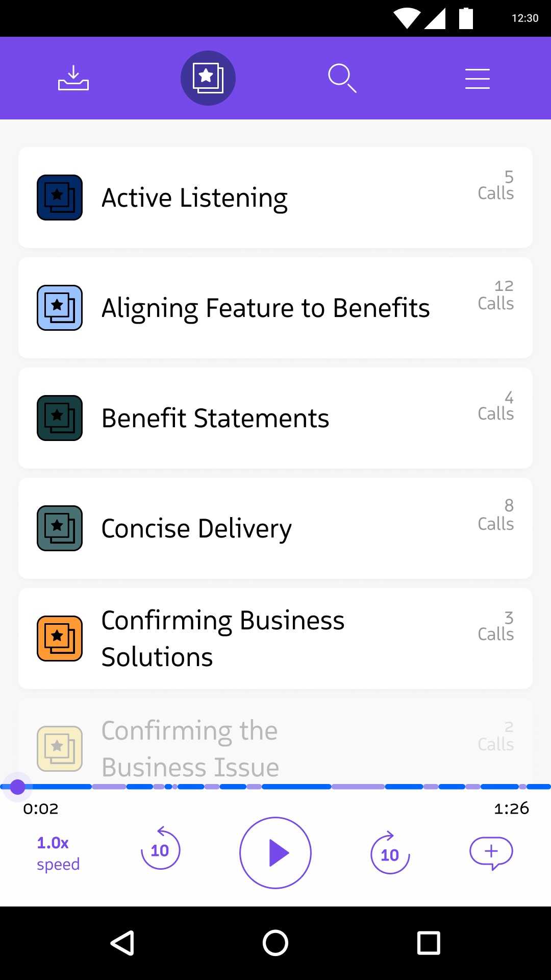Click the orange Confirming Business Solutions icon

(x=60, y=639)
